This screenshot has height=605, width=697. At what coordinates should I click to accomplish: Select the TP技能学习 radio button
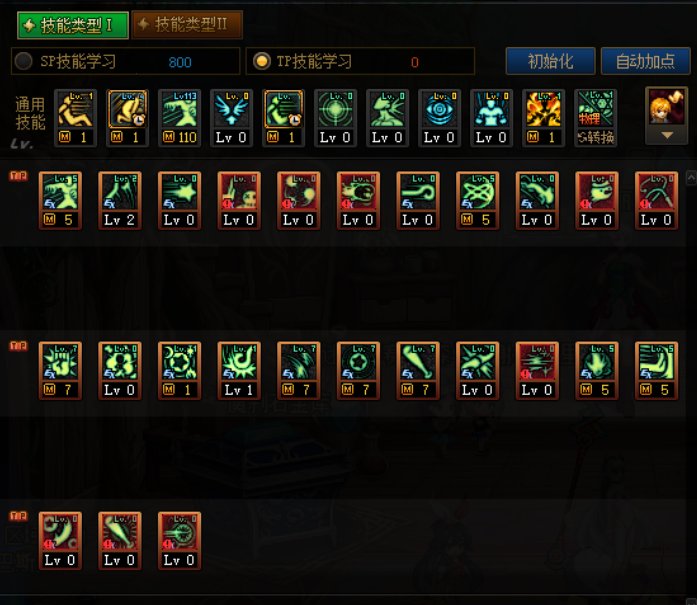[x=262, y=61]
